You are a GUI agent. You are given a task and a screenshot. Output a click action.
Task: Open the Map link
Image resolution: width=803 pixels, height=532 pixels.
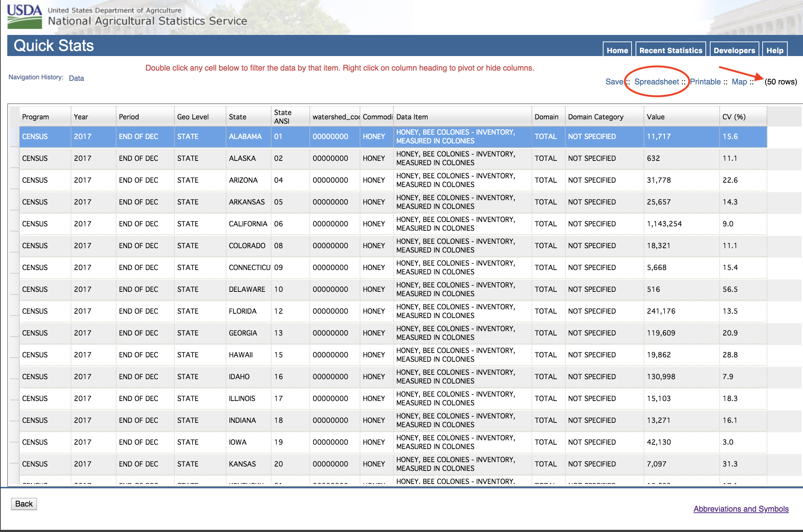tap(739, 82)
